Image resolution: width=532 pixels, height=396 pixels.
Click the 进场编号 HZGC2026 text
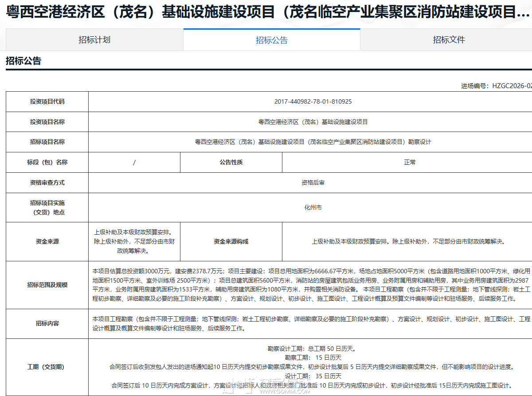(496, 86)
